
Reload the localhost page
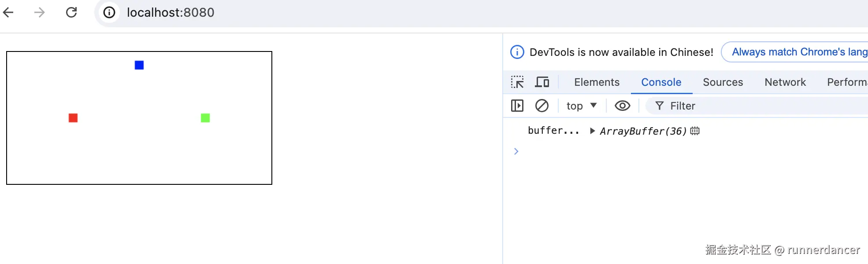click(71, 12)
